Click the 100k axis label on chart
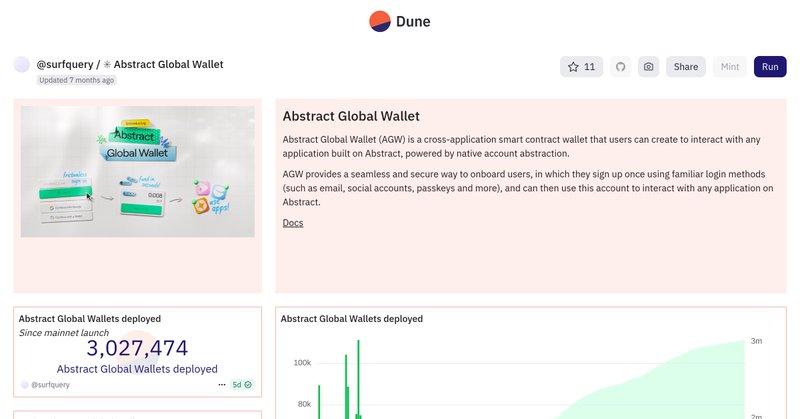Viewport: 800px width, 419px height. coord(302,363)
